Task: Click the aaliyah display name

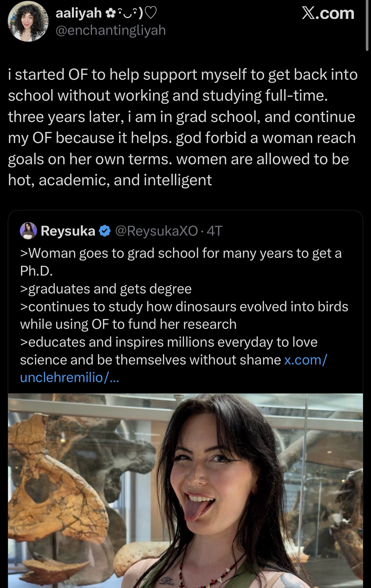Action: (x=78, y=13)
